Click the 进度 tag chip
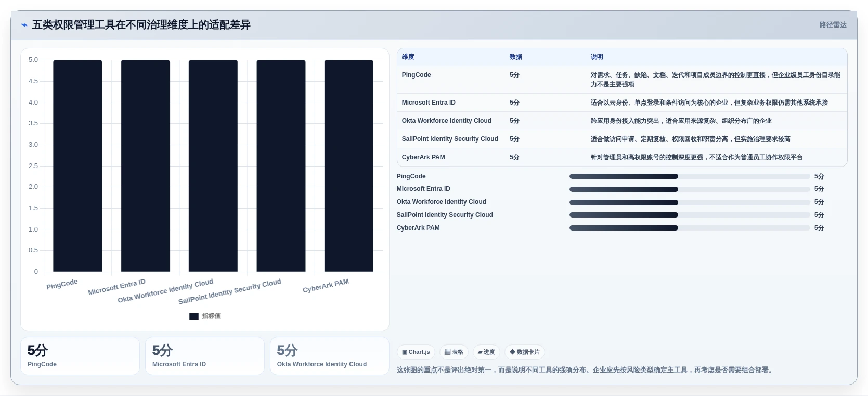Screen dimensions: 868x396 point(486,352)
